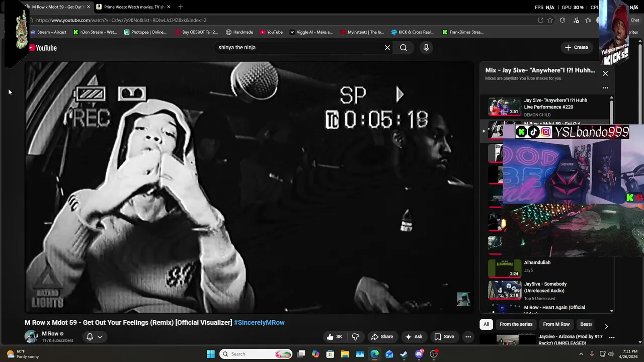Viewport: 644px width, 362px height.
Task: Switch to Prime Video tab
Action: 134,7
